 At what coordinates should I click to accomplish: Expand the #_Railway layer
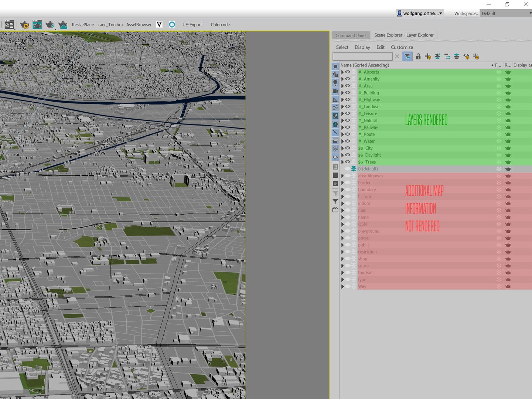coord(342,127)
